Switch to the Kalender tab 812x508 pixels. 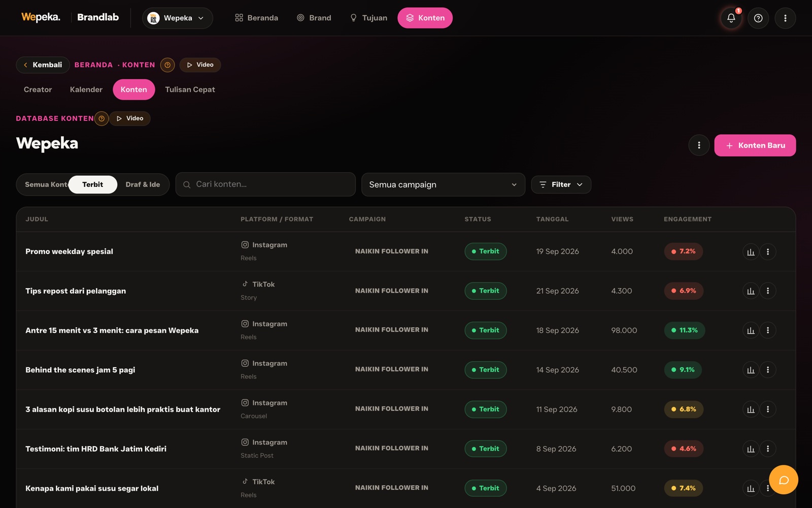86,89
